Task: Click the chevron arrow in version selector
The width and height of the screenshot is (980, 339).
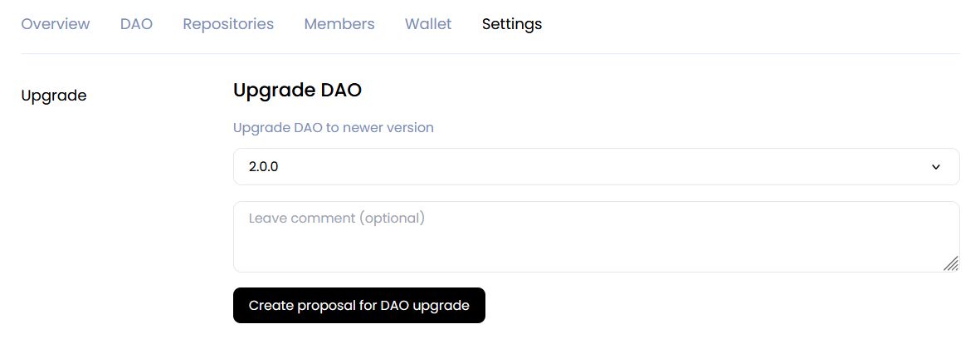Action: [x=936, y=167]
